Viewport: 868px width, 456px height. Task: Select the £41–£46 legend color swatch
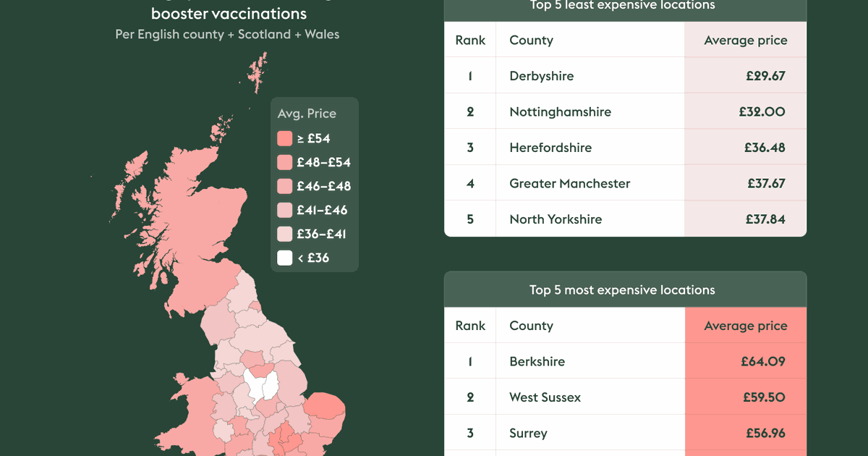pyautogui.click(x=284, y=210)
